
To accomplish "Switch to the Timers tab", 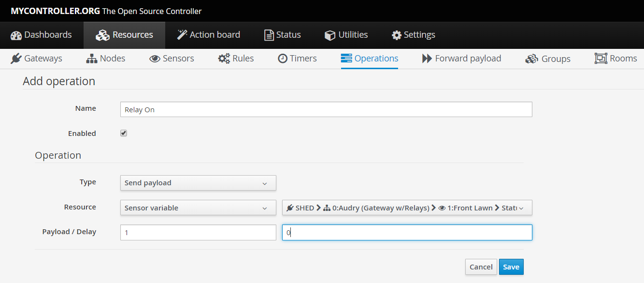I will tap(297, 59).
